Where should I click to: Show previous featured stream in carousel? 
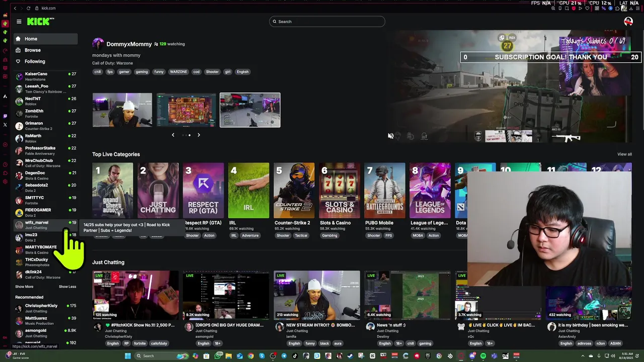173,135
